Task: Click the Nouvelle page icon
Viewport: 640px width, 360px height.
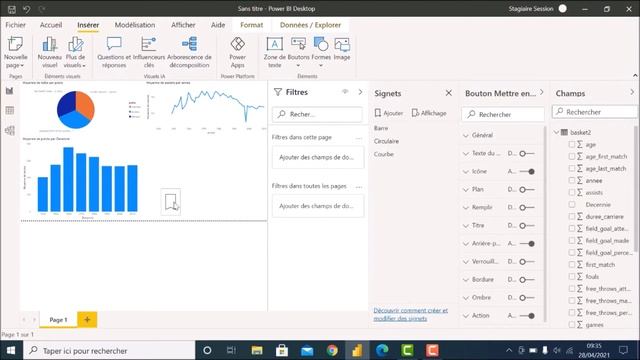Action: tap(16, 52)
